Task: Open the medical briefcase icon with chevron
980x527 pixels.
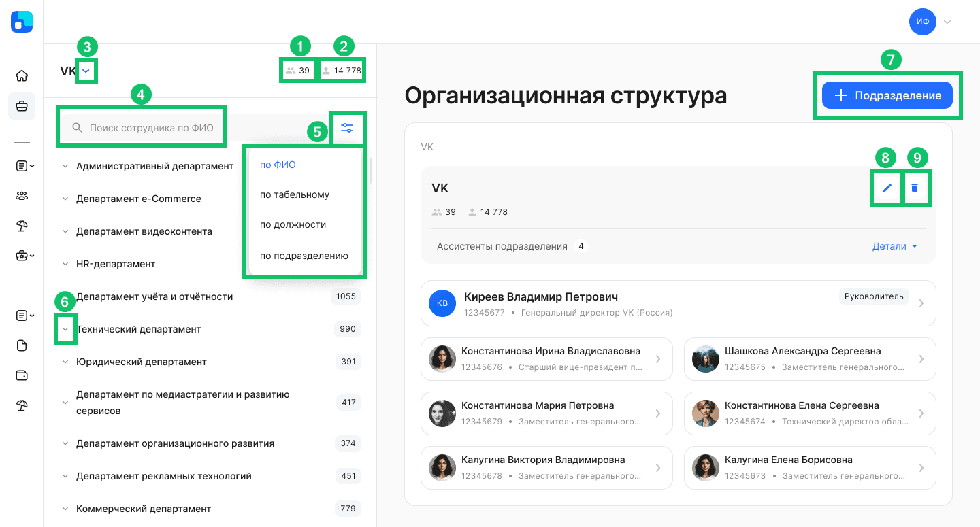Action: [25, 256]
